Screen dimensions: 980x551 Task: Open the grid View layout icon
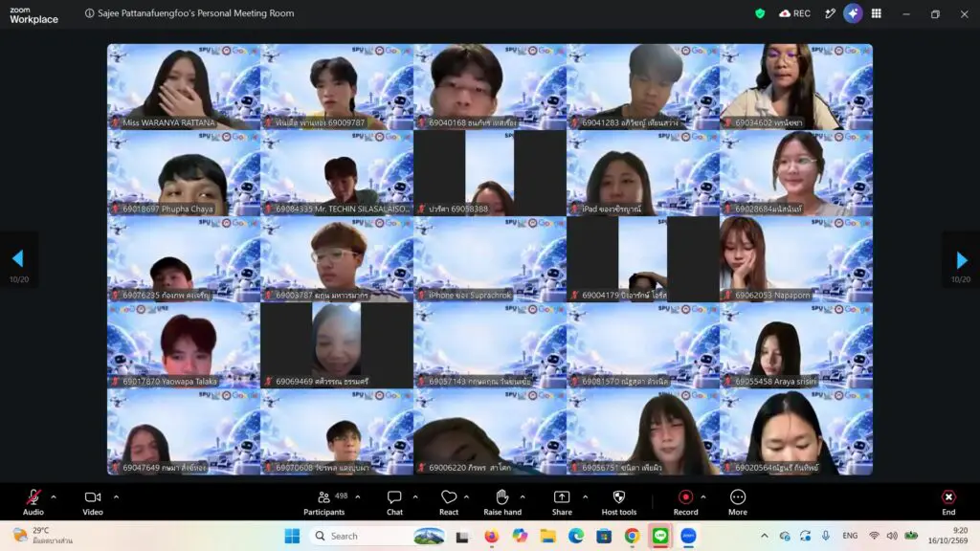tap(877, 13)
